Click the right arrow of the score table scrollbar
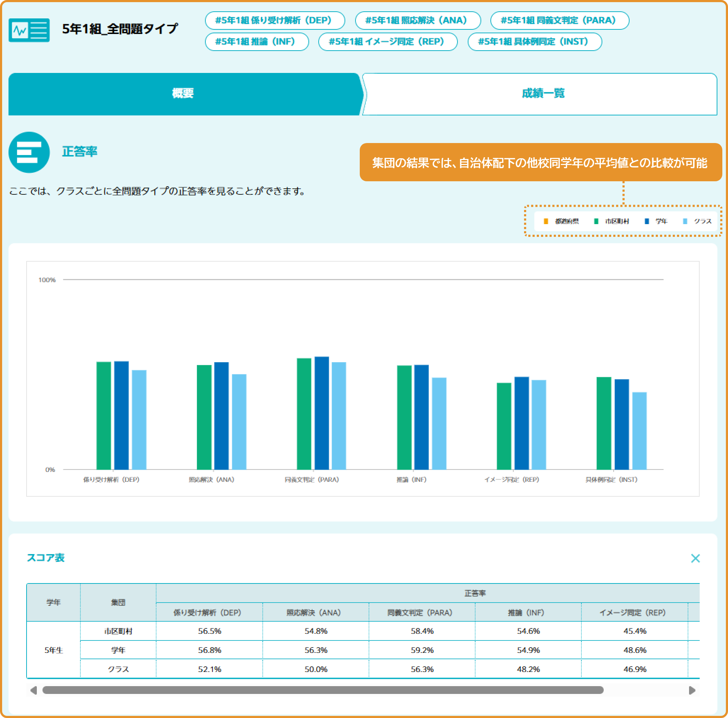728x718 pixels. tap(692, 690)
